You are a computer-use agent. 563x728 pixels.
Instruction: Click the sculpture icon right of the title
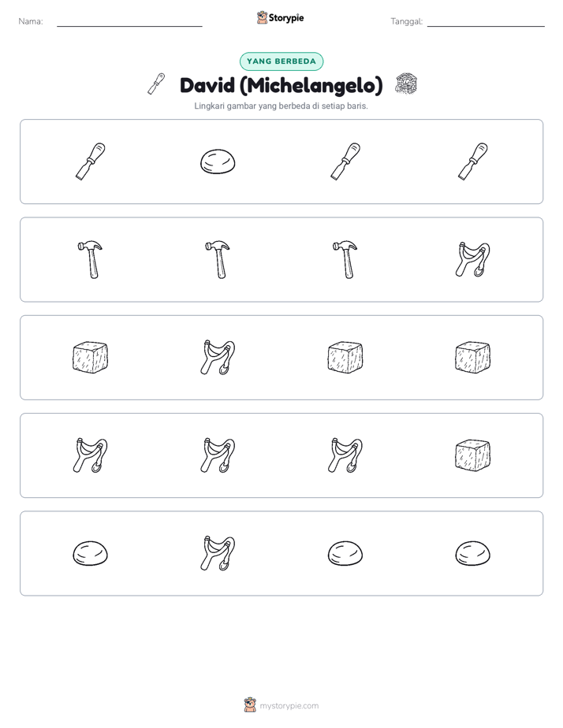pyautogui.click(x=406, y=84)
